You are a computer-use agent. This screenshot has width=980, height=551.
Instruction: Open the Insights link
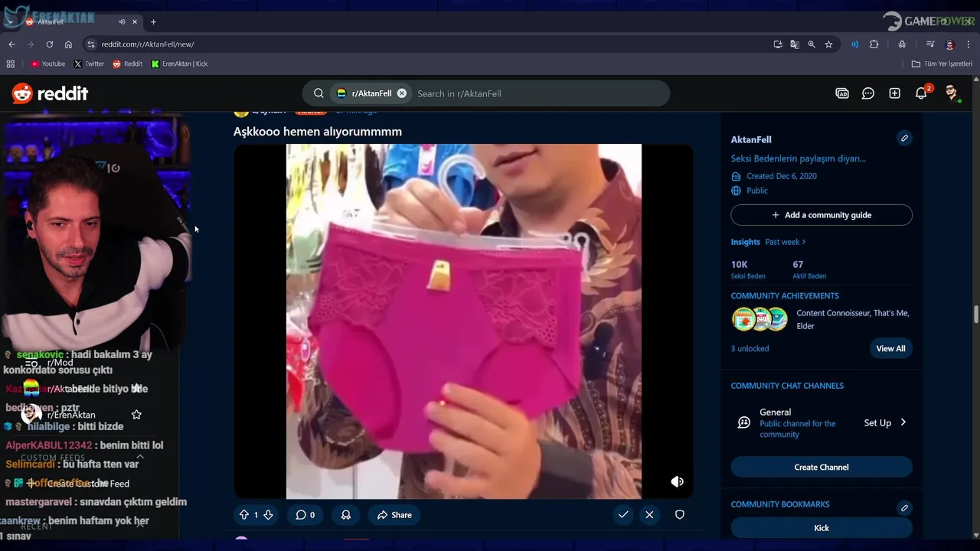coord(745,242)
